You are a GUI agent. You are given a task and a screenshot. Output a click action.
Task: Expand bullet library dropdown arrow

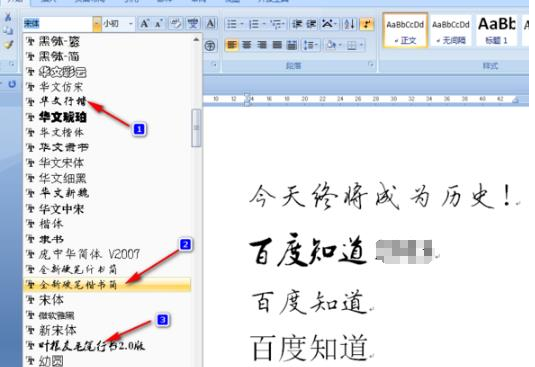click(242, 24)
